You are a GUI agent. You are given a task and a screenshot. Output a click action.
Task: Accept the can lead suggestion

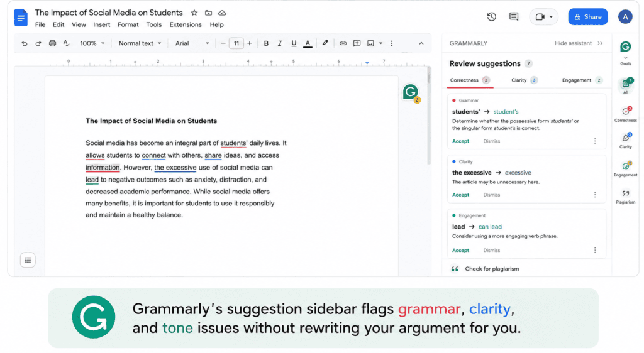[460, 250]
